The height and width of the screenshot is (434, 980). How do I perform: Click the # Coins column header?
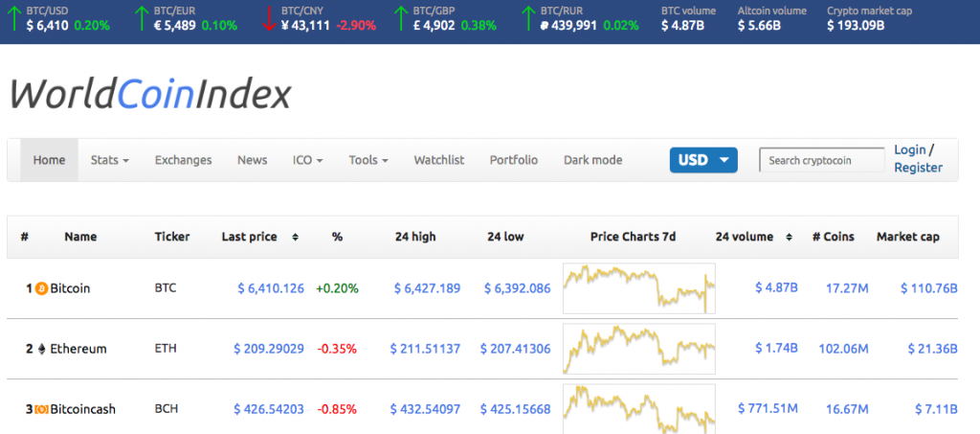point(834,237)
